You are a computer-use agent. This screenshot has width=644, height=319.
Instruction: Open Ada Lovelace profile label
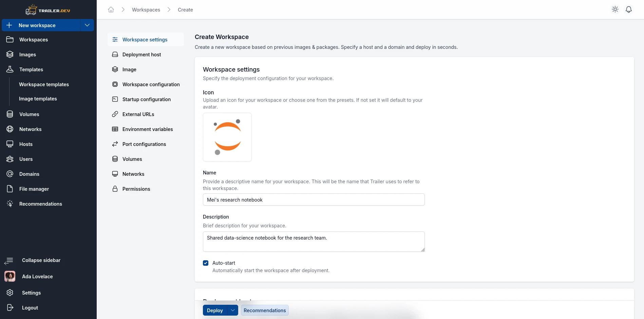37,277
